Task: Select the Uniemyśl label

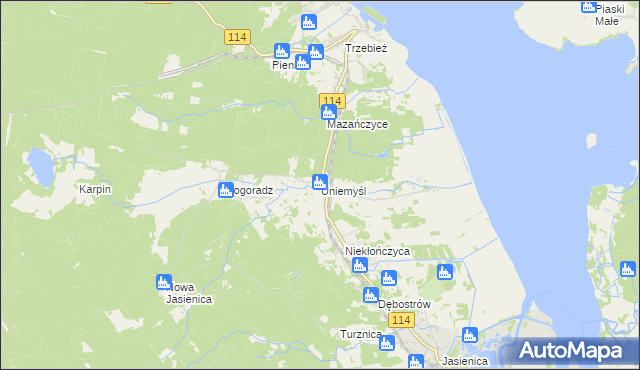Action: pyautogui.click(x=344, y=191)
